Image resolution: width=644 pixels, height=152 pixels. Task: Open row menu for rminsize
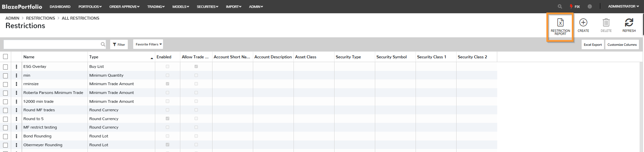16,84
